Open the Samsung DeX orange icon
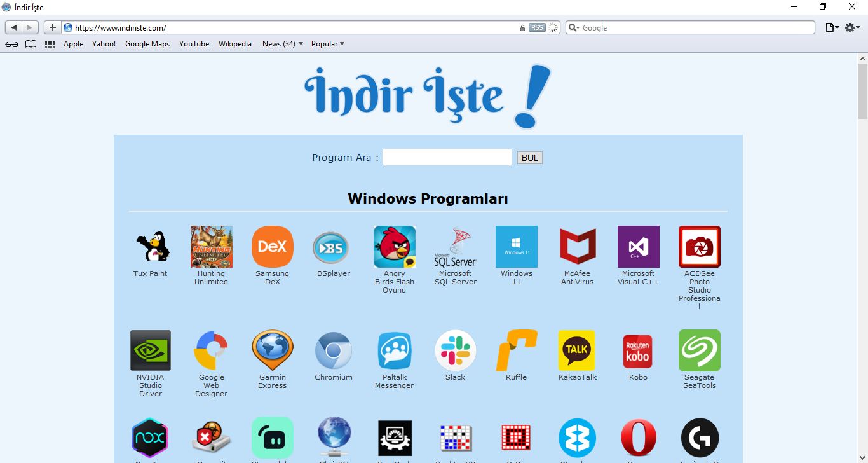The width and height of the screenshot is (868, 463). click(x=273, y=247)
